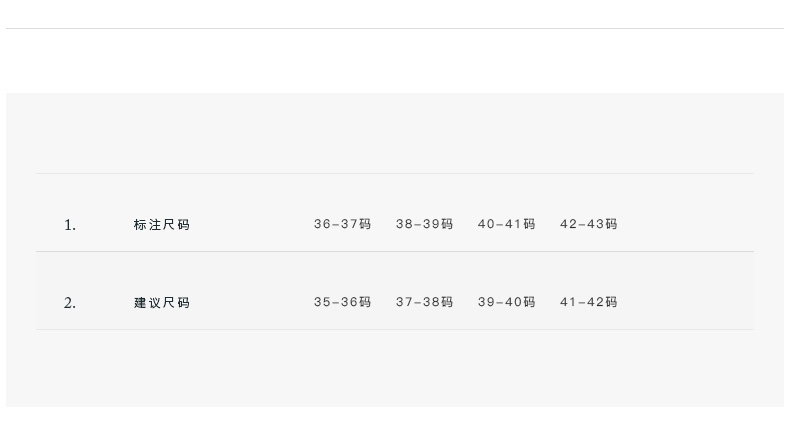
Task: Select the 建议尺码 row label
Action: tap(162, 303)
